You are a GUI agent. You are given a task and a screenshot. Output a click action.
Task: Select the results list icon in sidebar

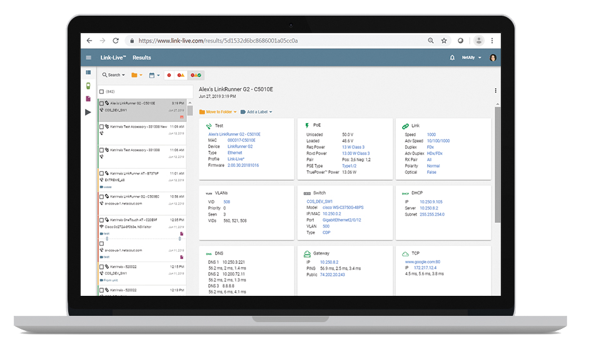pyautogui.click(x=88, y=73)
